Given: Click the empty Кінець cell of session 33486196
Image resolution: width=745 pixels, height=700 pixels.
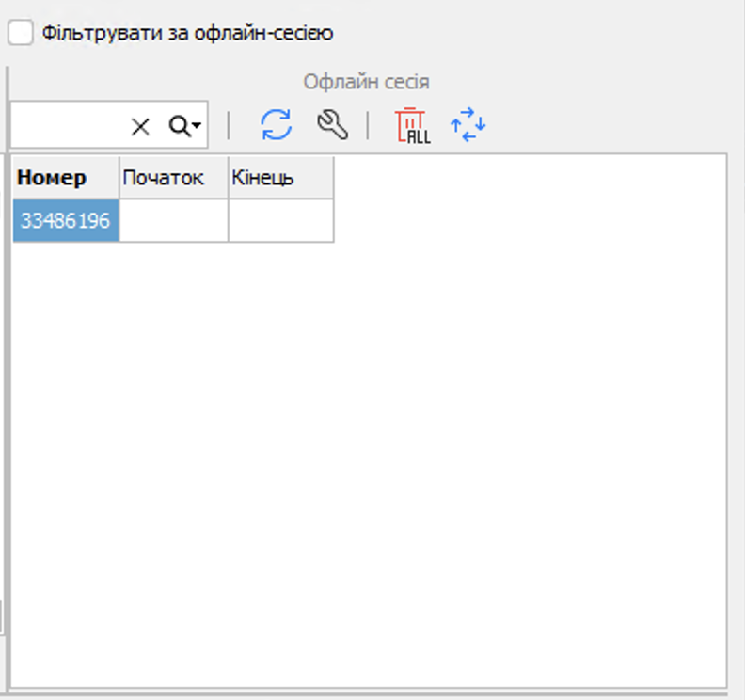Looking at the screenshot, I should [280, 221].
